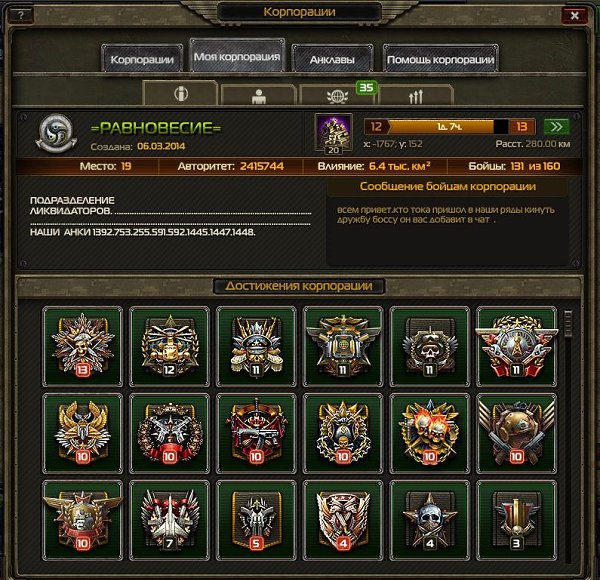Screen dimensions: 600x580
Task: Select the helicopter achievement badge level 12
Action: point(170,346)
